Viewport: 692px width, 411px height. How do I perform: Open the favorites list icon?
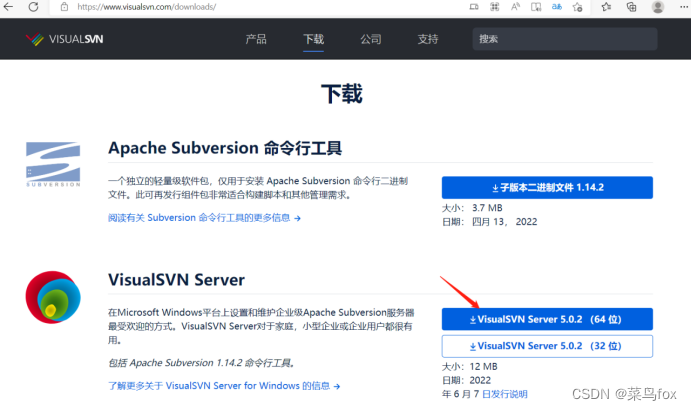pos(606,7)
